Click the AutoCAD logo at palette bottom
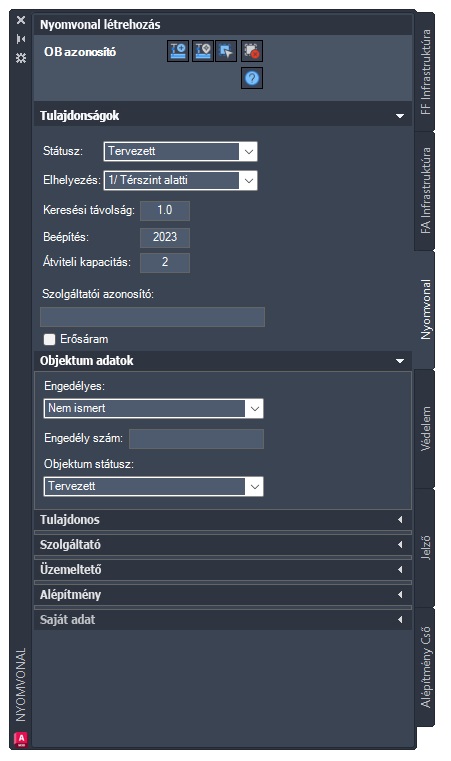This screenshot has height=761, width=451. point(21,739)
